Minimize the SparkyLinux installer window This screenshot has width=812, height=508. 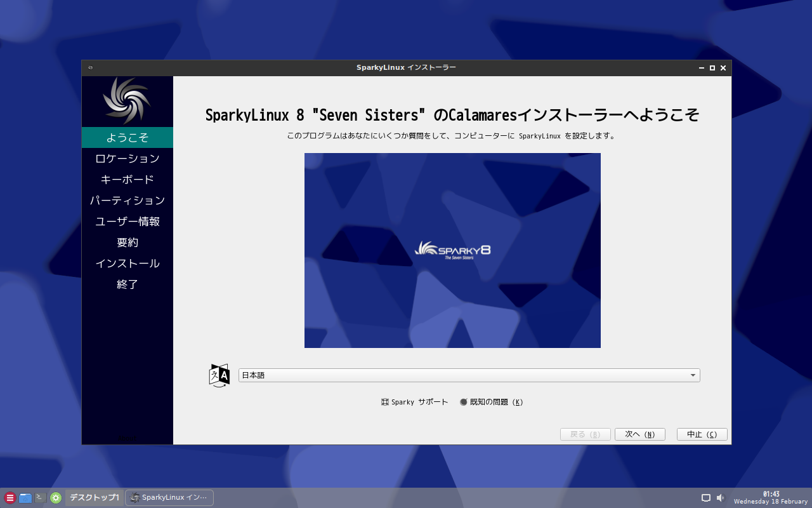point(702,68)
